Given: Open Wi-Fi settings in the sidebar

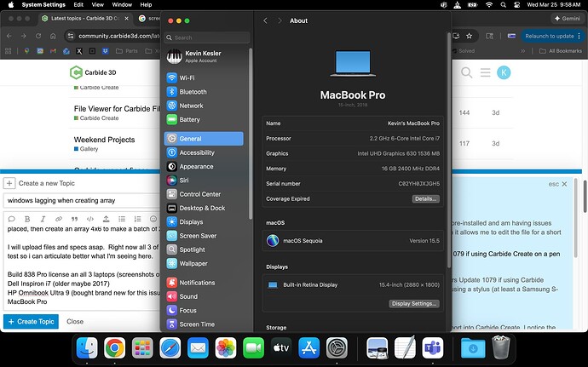Looking at the screenshot, I should coord(205,77).
